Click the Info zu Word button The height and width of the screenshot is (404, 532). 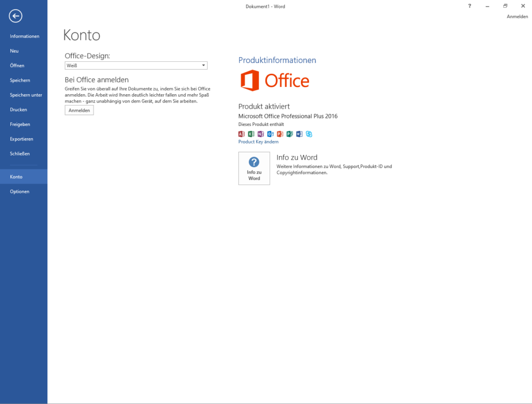click(254, 168)
